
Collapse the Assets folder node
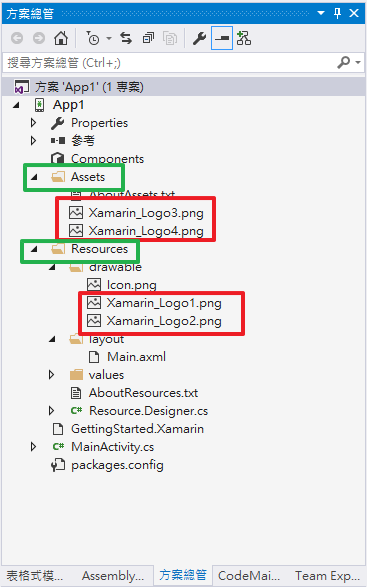click(34, 177)
